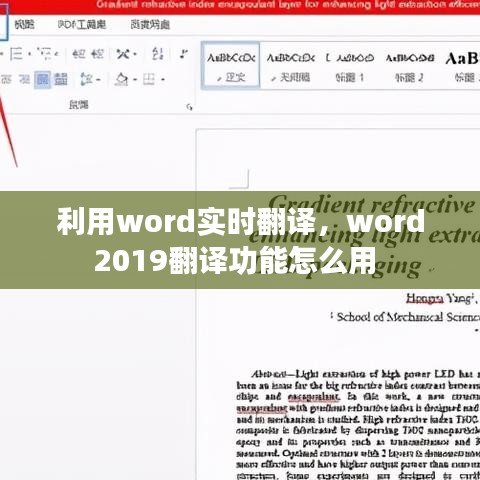The width and height of the screenshot is (480, 480).
Task: Open the Asian layout tool
Action: (x=123, y=54)
